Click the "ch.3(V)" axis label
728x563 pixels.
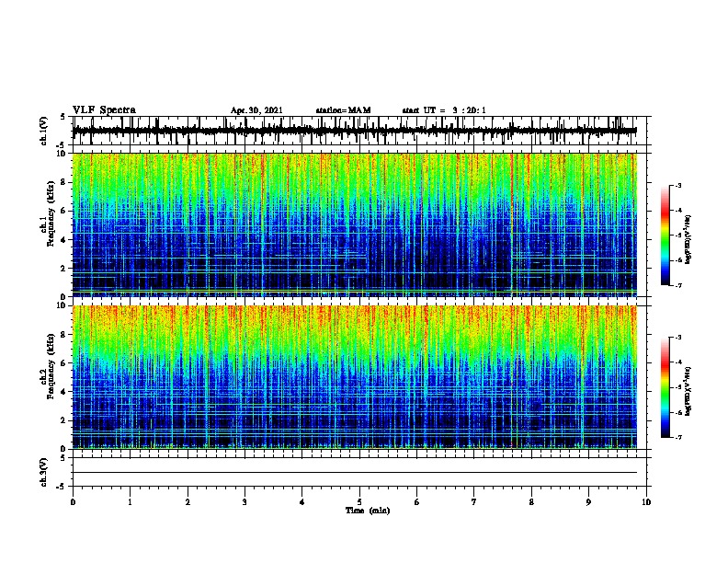click(x=44, y=472)
